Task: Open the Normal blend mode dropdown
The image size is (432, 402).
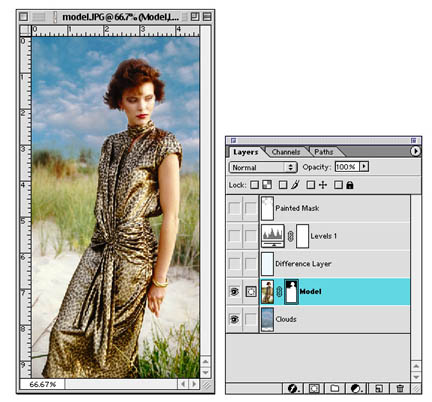Action: click(x=263, y=167)
